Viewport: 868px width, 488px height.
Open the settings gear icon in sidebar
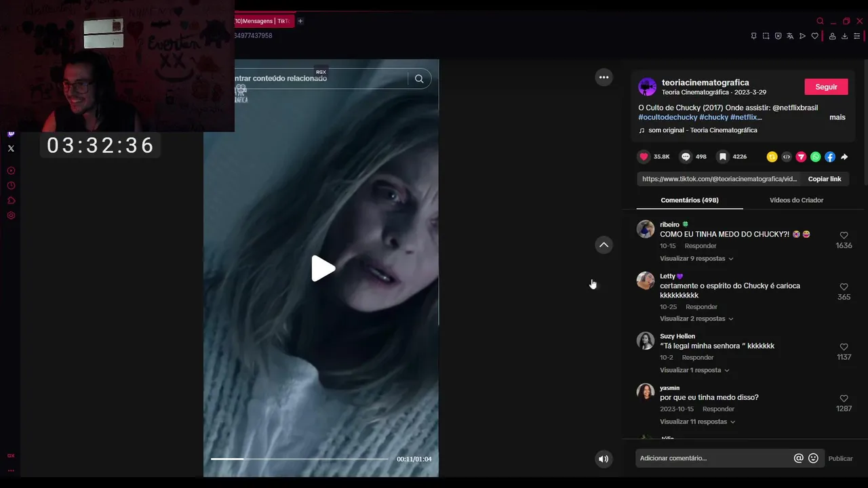point(11,216)
